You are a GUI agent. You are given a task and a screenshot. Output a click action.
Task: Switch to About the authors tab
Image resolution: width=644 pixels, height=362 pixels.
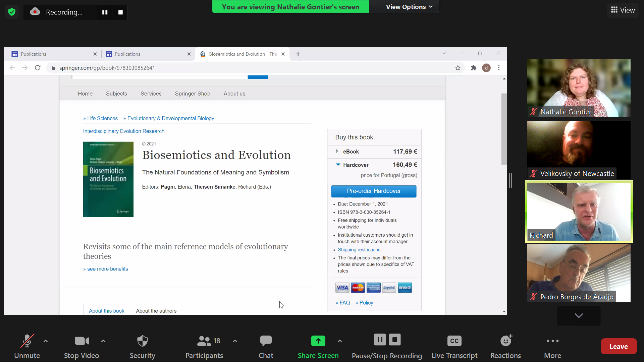[x=156, y=311]
